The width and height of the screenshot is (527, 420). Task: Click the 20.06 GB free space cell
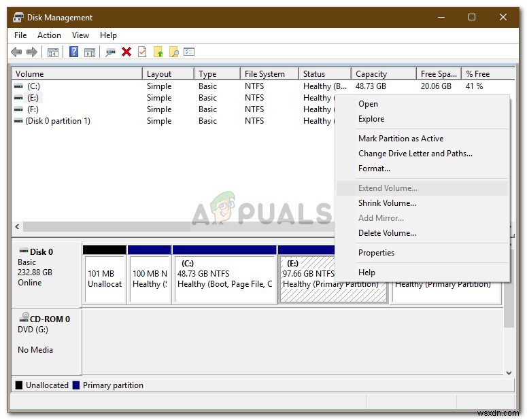point(436,86)
